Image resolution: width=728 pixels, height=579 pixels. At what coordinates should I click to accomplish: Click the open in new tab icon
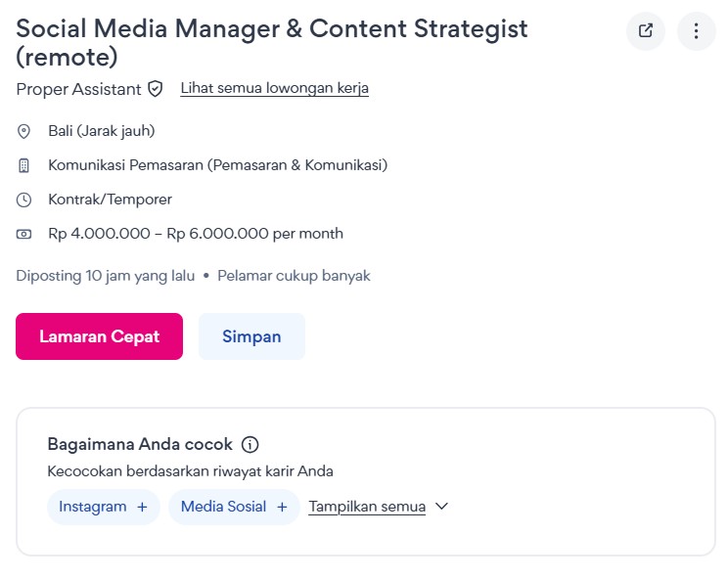pos(646,31)
